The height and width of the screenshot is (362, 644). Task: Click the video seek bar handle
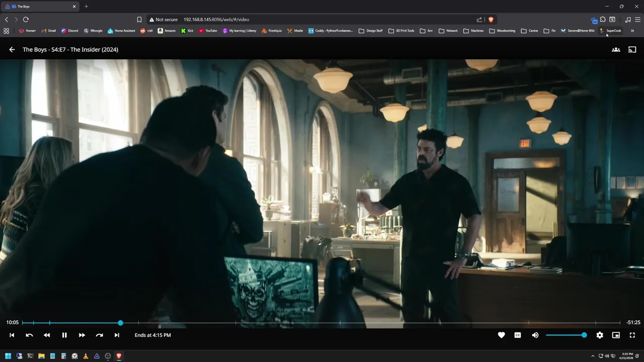[x=120, y=322]
